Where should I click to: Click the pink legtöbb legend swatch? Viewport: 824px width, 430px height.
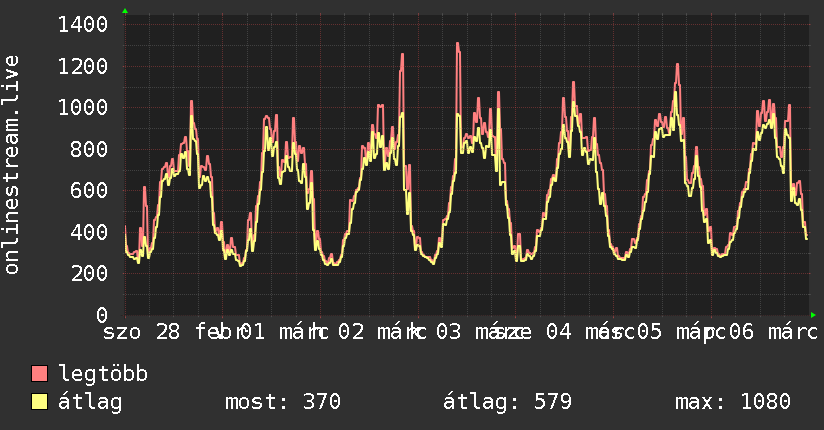click(x=39, y=373)
